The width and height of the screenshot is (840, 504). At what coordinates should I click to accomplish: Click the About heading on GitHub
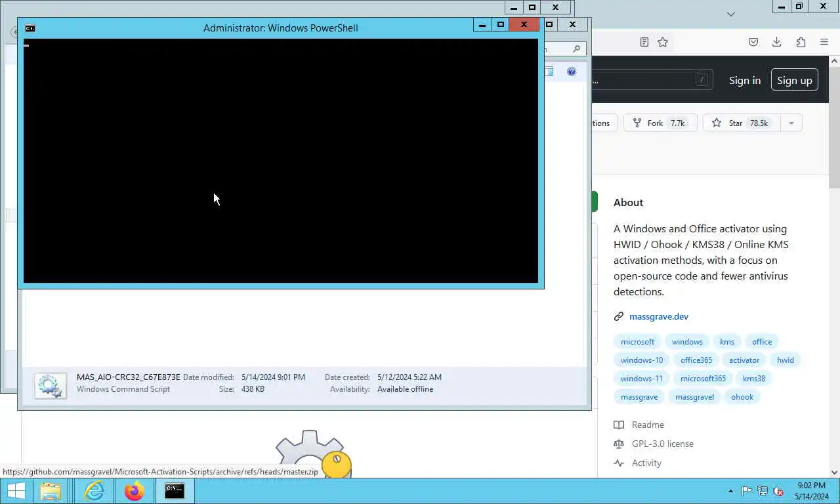tap(628, 202)
